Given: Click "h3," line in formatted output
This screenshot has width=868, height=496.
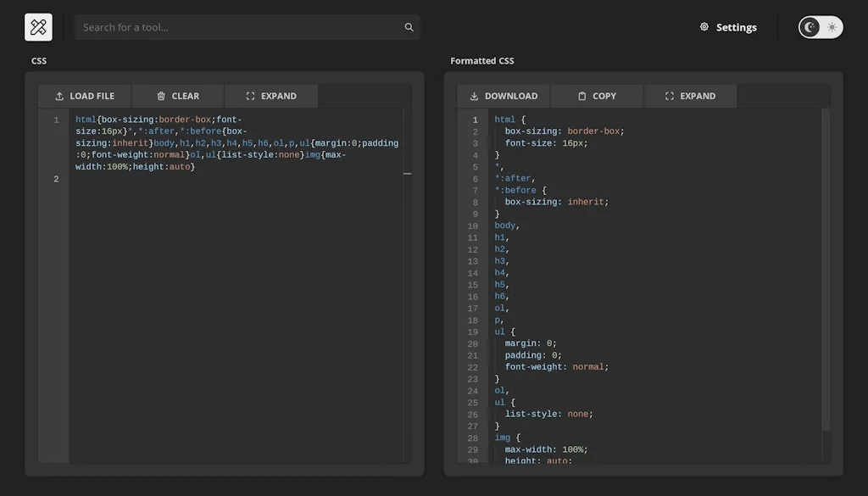Looking at the screenshot, I should point(502,261).
